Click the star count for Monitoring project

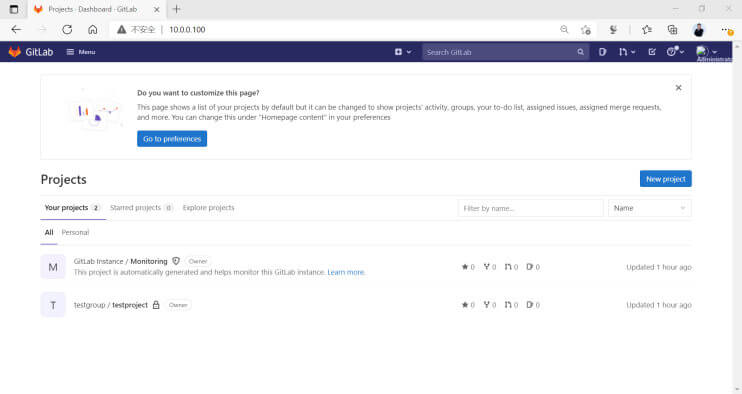pyautogui.click(x=468, y=267)
